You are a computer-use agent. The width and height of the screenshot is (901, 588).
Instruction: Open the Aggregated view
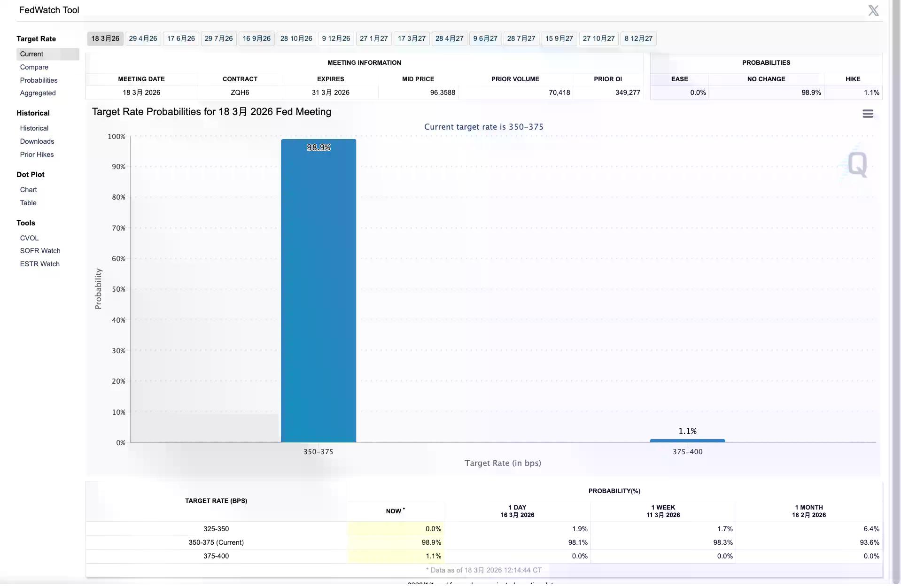(x=38, y=93)
